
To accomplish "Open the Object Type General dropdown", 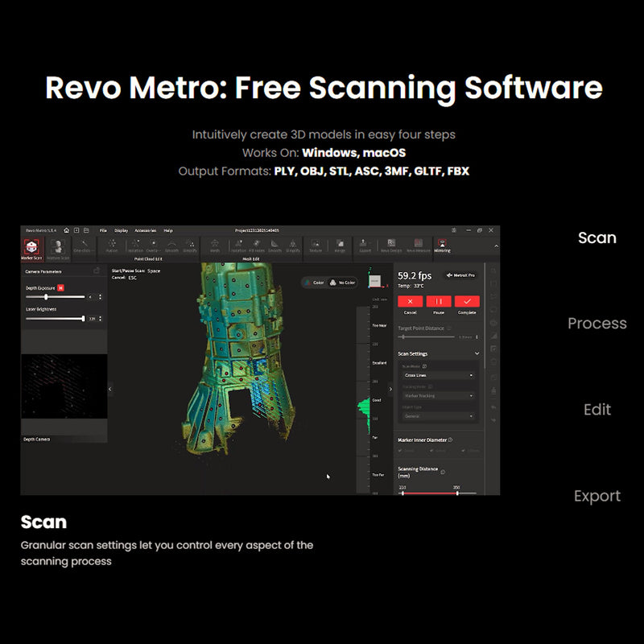I will coord(438,416).
